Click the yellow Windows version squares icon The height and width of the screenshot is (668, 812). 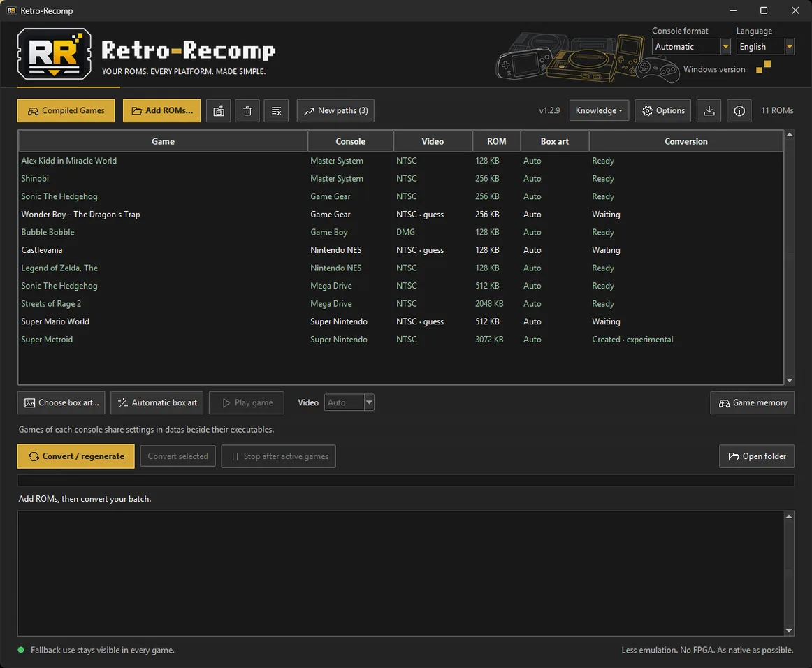pos(763,67)
